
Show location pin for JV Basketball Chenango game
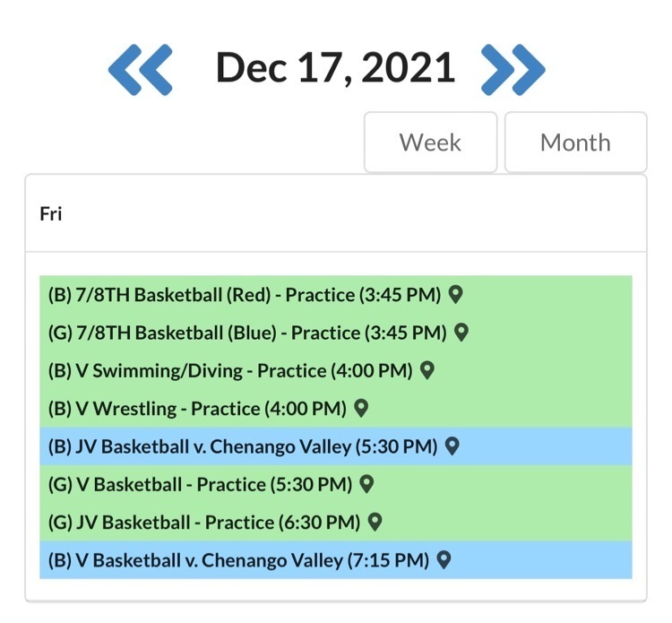pos(452,446)
